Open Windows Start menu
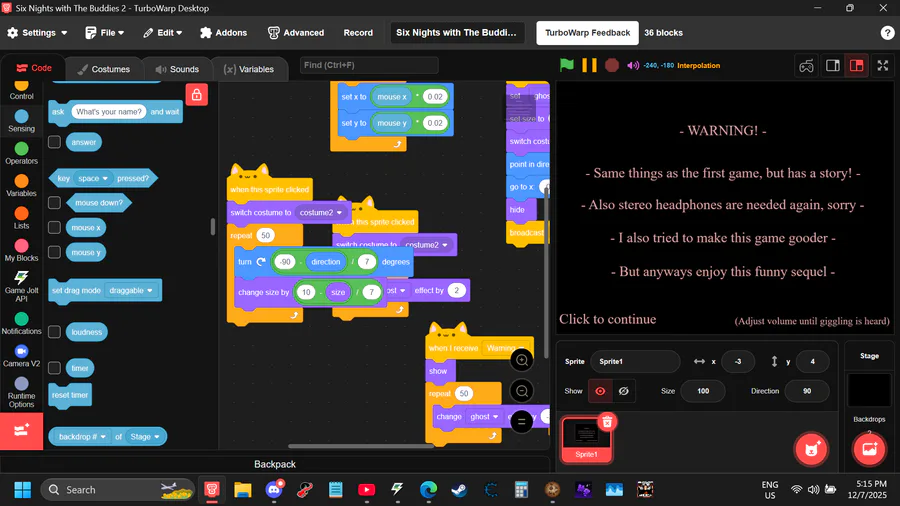 [22, 489]
